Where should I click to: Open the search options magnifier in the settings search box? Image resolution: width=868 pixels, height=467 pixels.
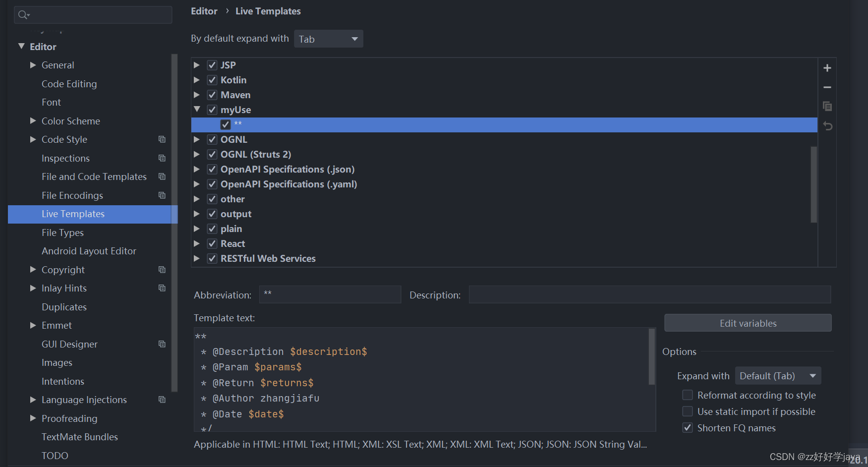point(23,14)
